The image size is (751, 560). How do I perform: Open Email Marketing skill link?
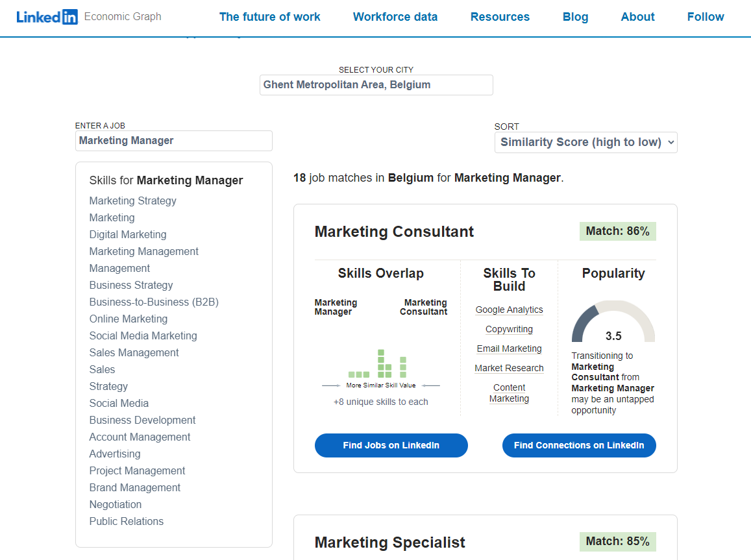pyautogui.click(x=509, y=348)
